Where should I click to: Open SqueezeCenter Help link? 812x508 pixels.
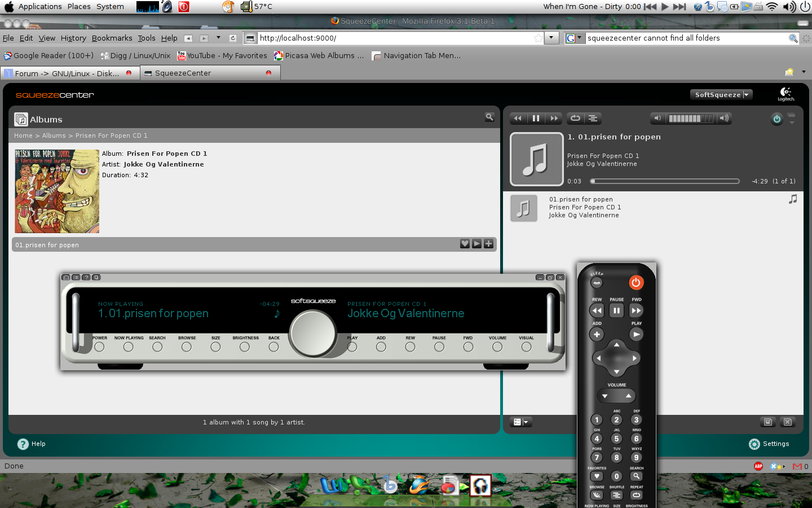coord(32,444)
